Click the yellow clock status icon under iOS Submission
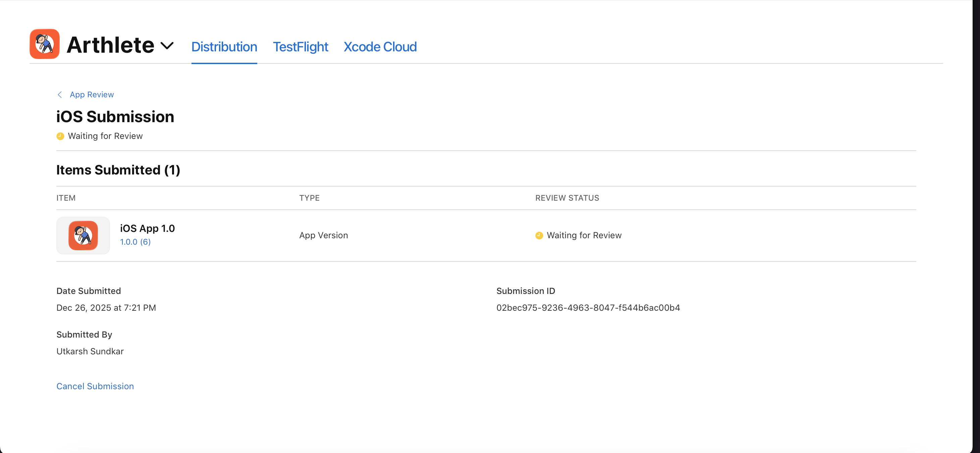The height and width of the screenshot is (453, 980). pos(60,136)
